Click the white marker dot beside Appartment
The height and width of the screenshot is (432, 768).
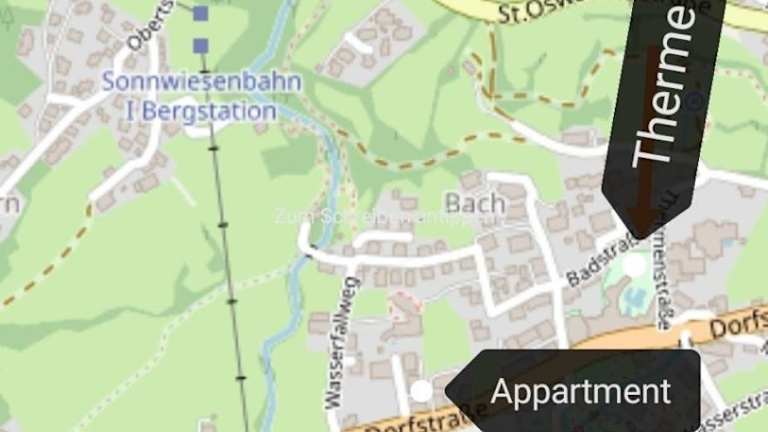(421, 391)
